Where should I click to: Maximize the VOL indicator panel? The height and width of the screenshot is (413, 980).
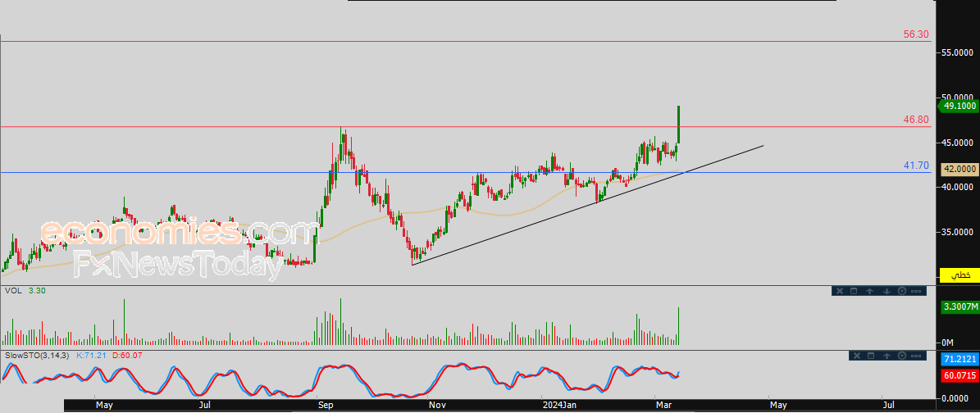(852, 291)
